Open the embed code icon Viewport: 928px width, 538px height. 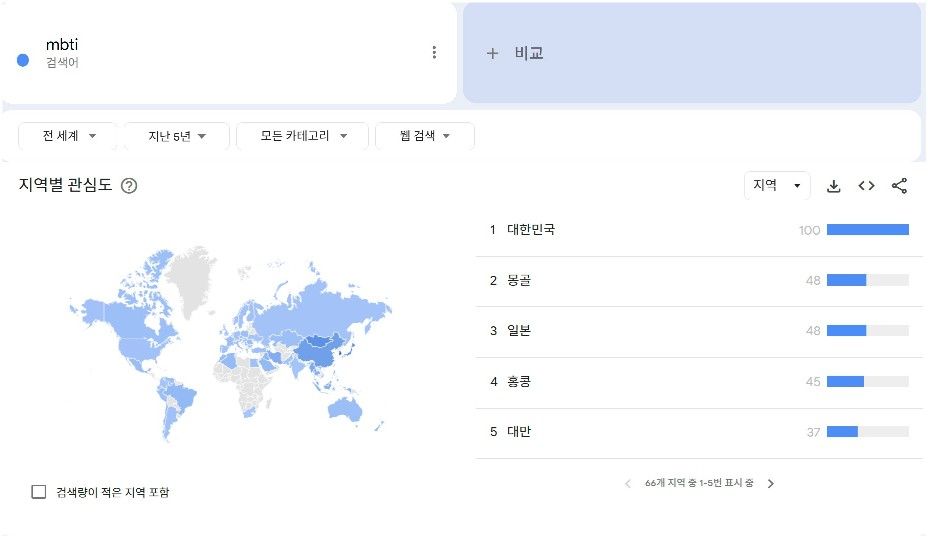pyautogui.click(x=866, y=186)
